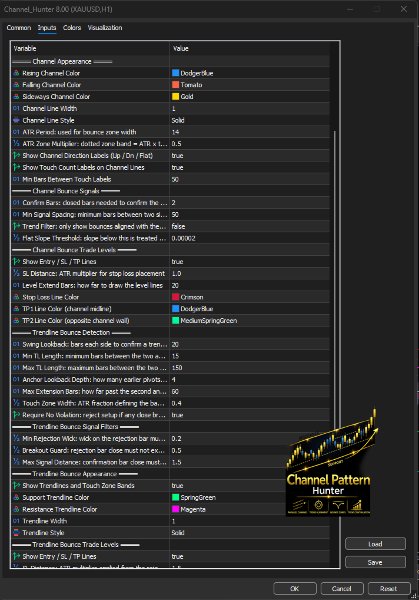
Task: Select the Inputs tab
Action: (x=47, y=28)
